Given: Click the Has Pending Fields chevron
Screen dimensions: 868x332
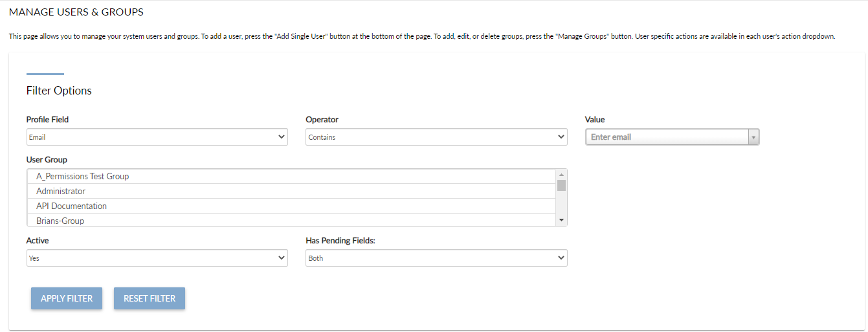Looking at the screenshot, I should pos(561,258).
